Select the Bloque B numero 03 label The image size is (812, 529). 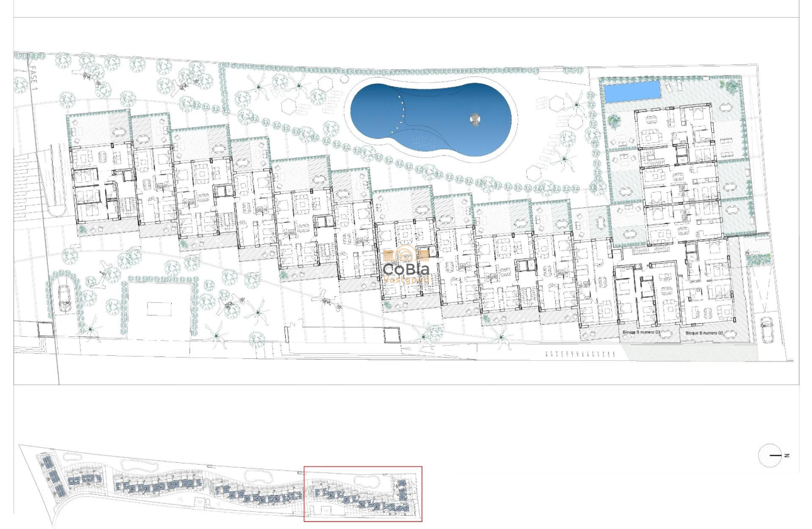point(641,333)
